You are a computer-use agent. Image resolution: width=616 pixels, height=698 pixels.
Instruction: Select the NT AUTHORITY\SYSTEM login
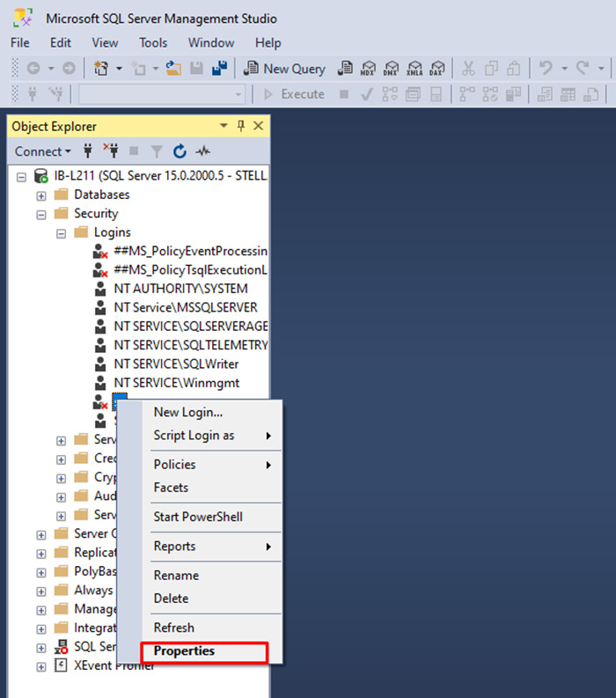(x=180, y=289)
